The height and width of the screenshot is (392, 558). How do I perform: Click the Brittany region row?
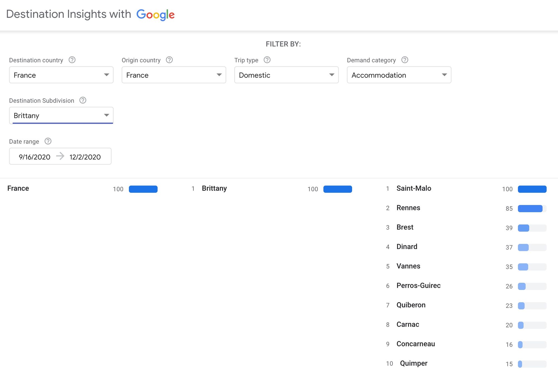214,188
